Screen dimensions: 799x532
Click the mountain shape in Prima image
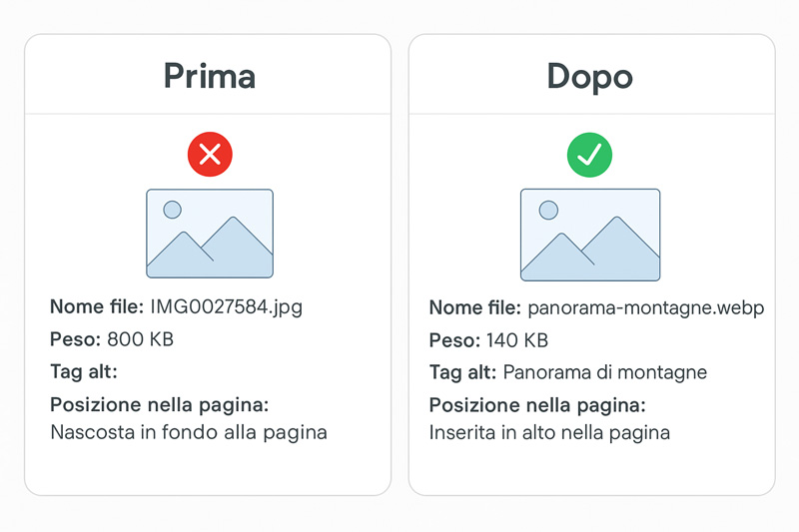pyautogui.click(x=210, y=248)
